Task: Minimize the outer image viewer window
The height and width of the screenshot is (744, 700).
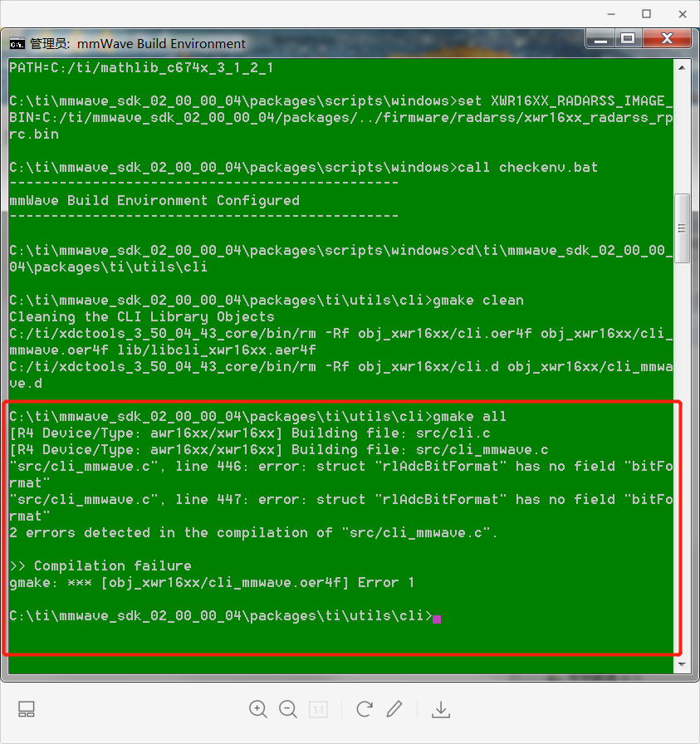Action: tap(611, 14)
